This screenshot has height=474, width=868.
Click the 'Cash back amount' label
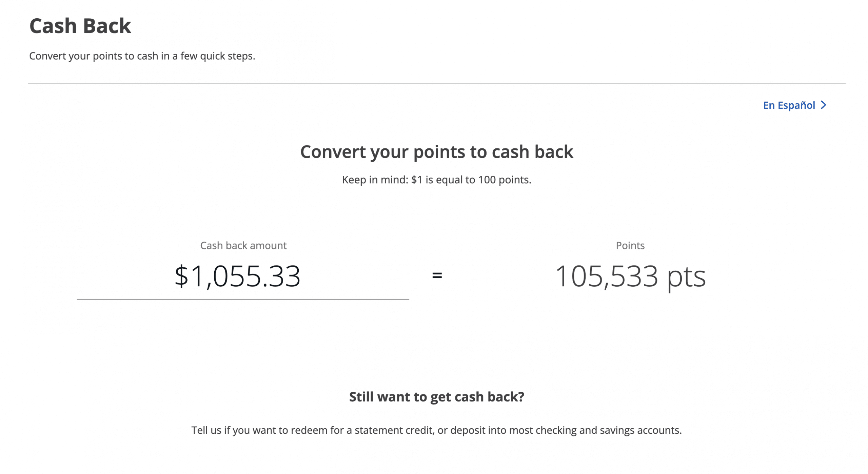pos(243,245)
